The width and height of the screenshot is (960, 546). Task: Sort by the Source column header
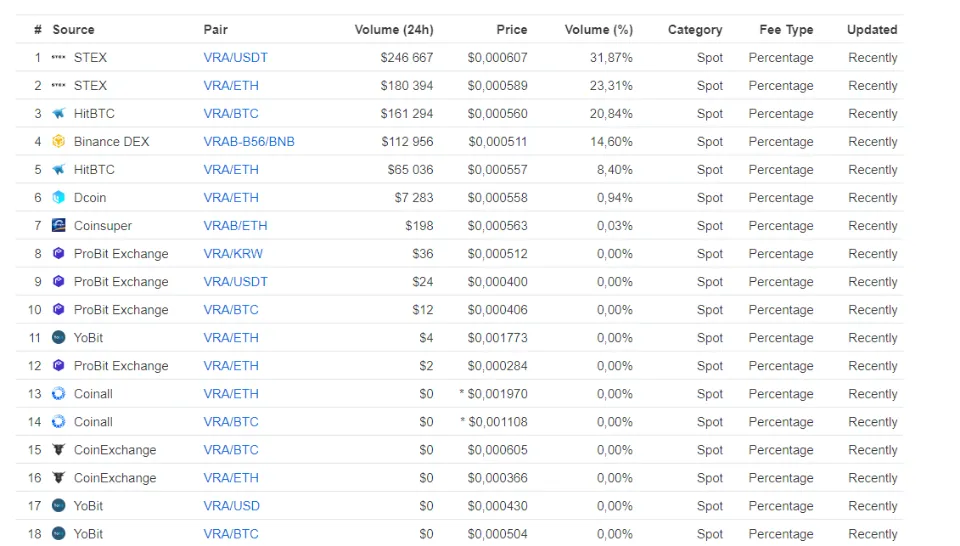(x=73, y=29)
